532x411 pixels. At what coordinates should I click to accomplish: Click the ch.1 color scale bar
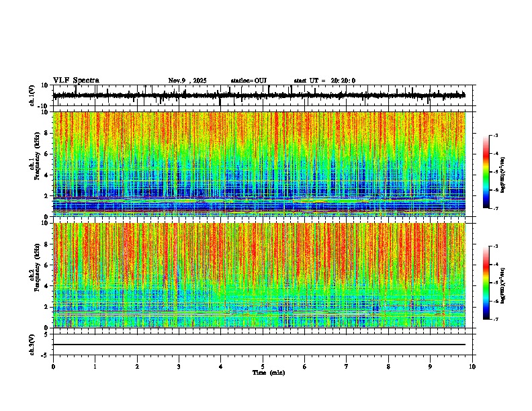[x=486, y=172]
